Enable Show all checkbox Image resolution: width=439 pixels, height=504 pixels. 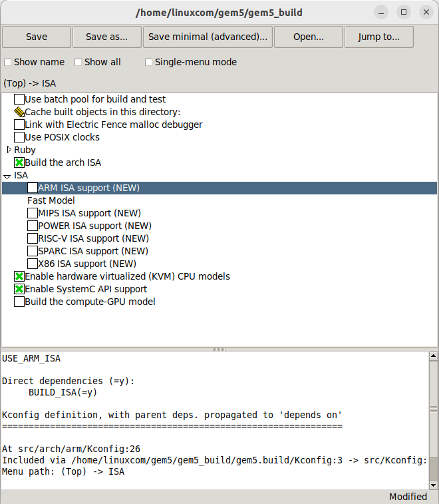pyautogui.click(x=78, y=62)
